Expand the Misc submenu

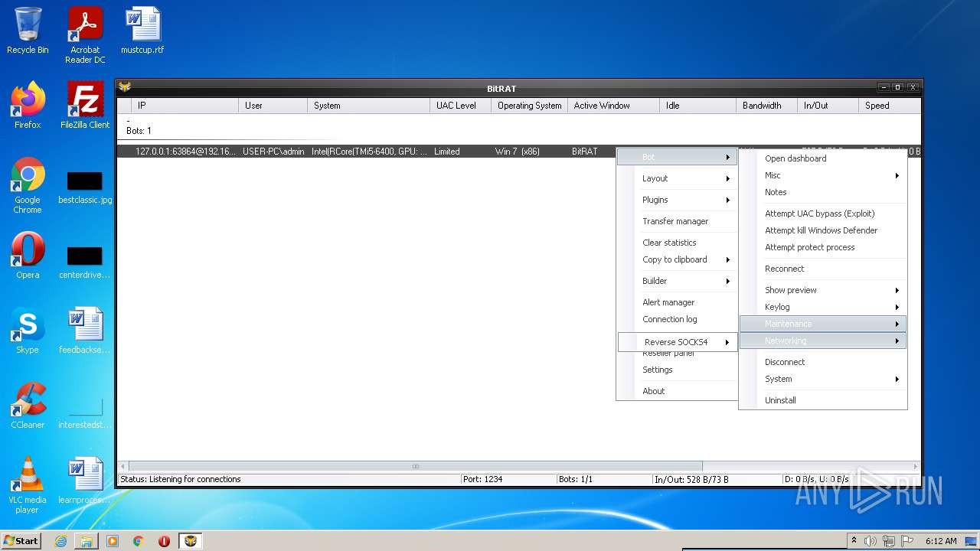823,175
